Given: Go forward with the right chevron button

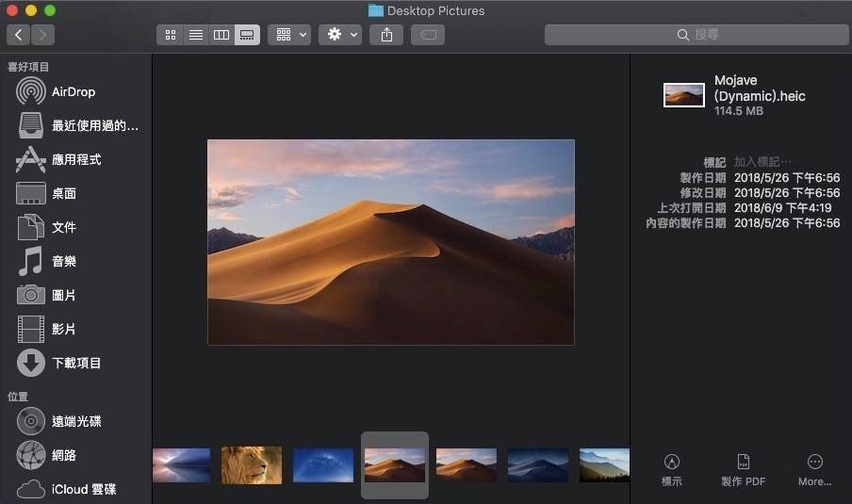Looking at the screenshot, I should point(43,35).
